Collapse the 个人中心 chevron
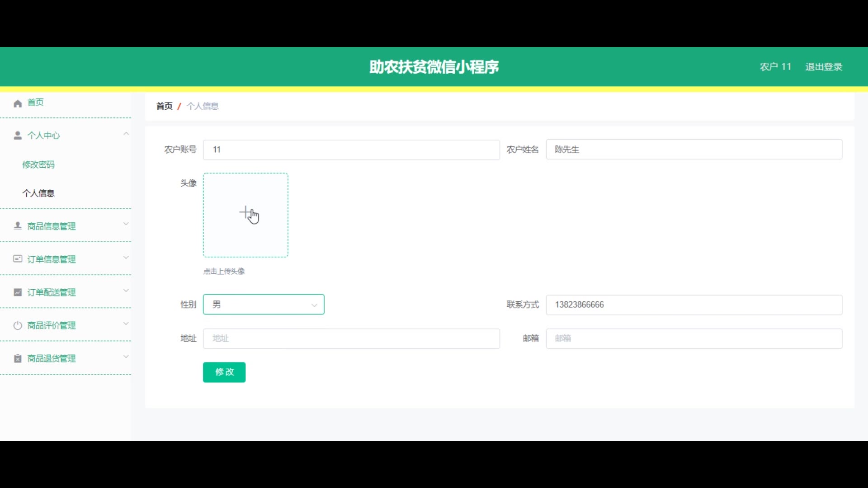The image size is (868, 488). click(126, 134)
